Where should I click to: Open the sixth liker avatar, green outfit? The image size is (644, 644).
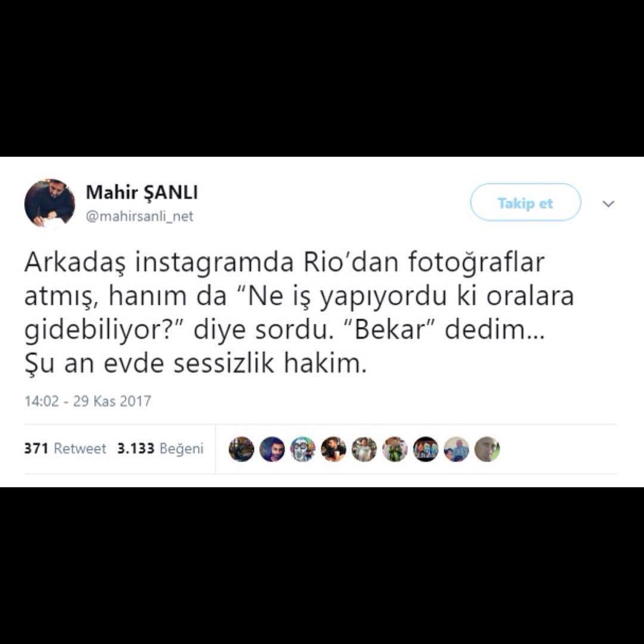tap(395, 449)
